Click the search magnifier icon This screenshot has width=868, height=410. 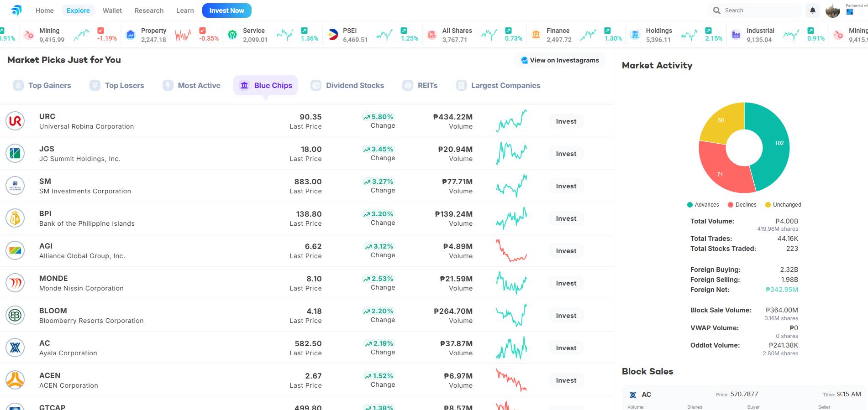(717, 10)
